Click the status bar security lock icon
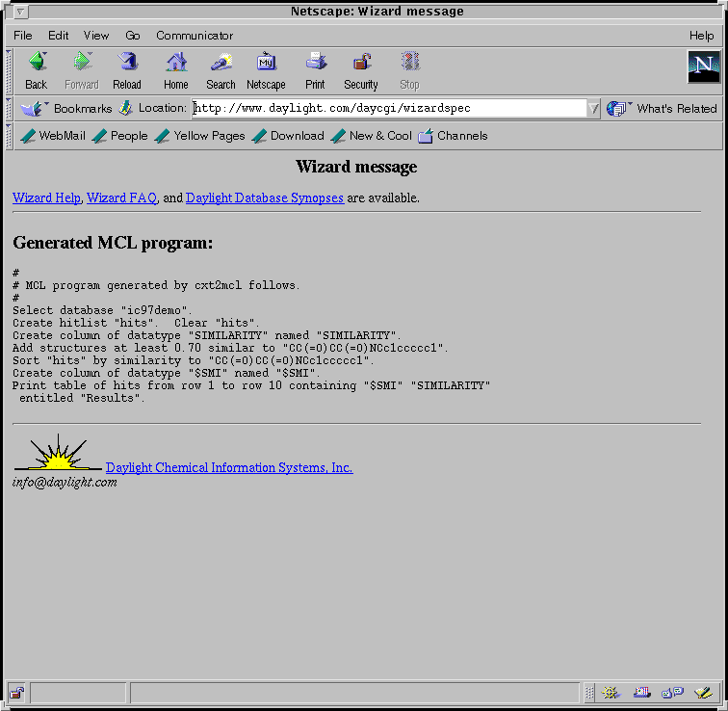 click(16, 693)
